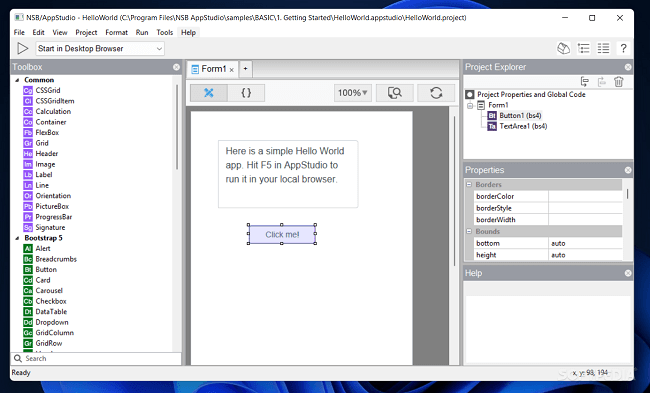Select the Bootstrap Button control in Toolbox
The width and height of the screenshot is (650, 393).
point(40,269)
